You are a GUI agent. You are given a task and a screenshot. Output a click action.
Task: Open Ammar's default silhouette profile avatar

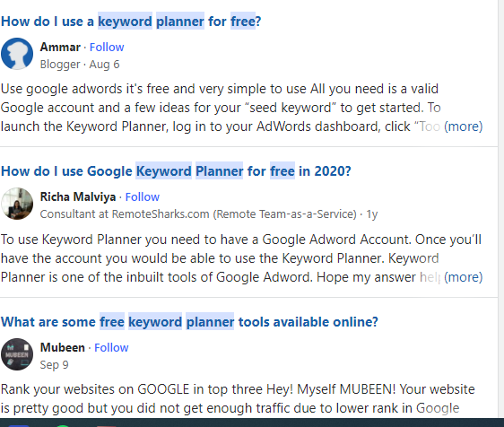pyautogui.click(x=17, y=54)
